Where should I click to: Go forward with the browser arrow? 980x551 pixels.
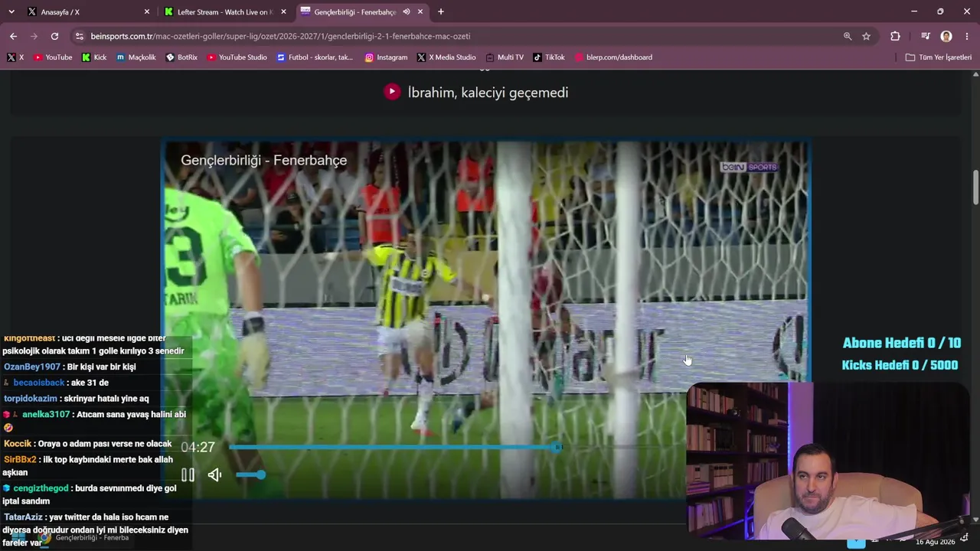tap(34, 36)
